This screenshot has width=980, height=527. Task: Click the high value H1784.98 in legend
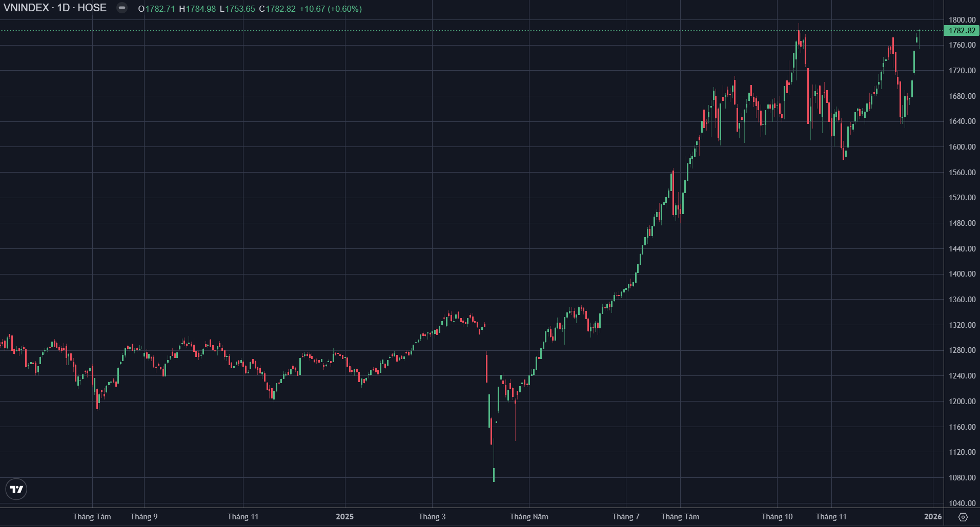[x=197, y=9]
